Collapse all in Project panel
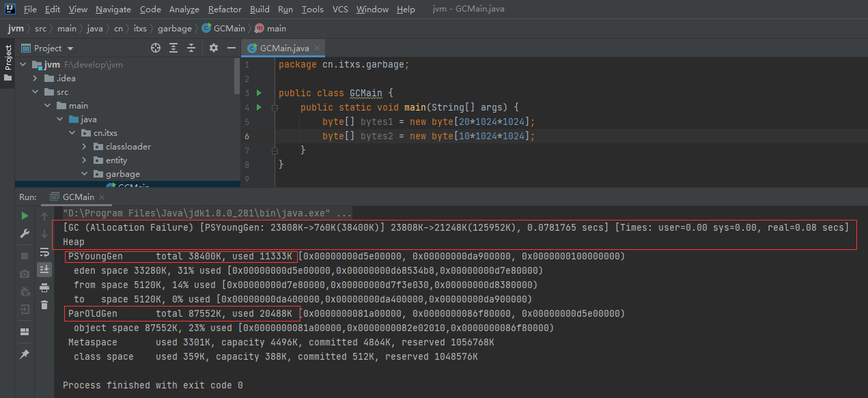The width and height of the screenshot is (868, 398). (192, 48)
